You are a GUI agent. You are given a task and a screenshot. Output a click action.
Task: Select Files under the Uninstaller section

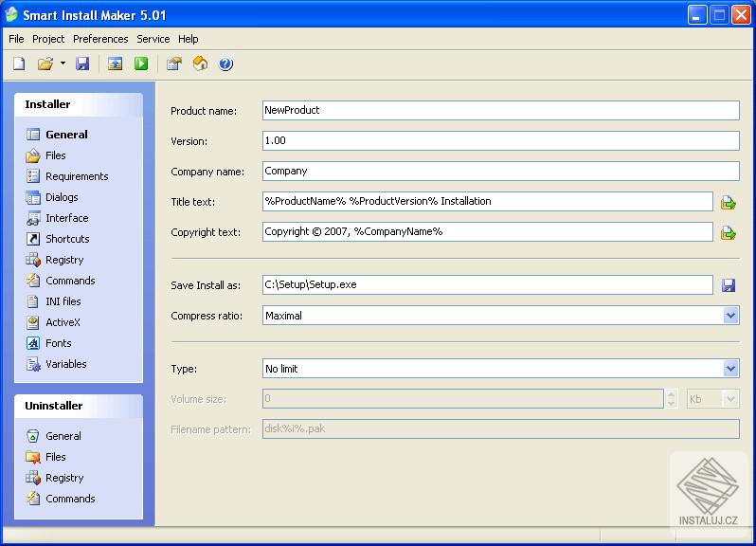tap(56, 457)
